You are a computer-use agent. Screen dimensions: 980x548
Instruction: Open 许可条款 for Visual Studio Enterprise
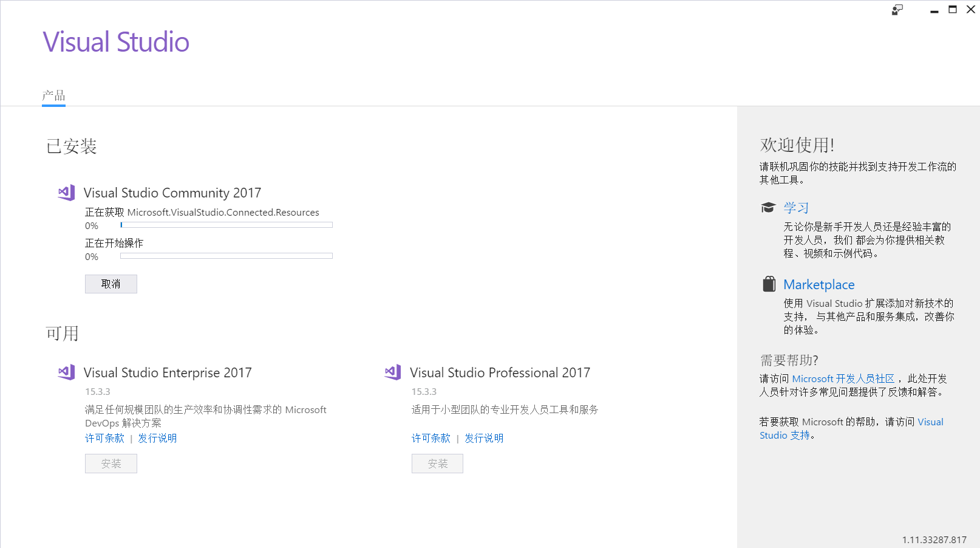point(104,438)
